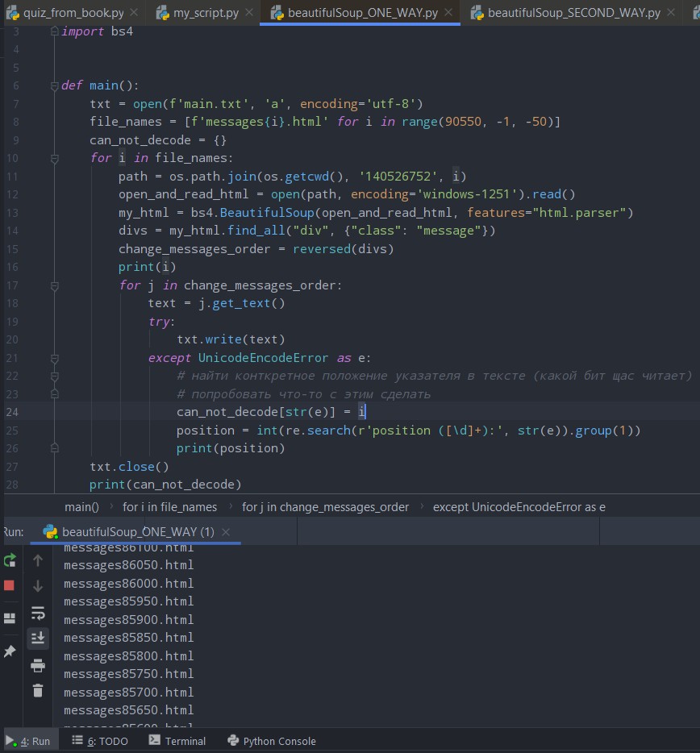Clear all Run output with the trash icon

click(38, 691)
